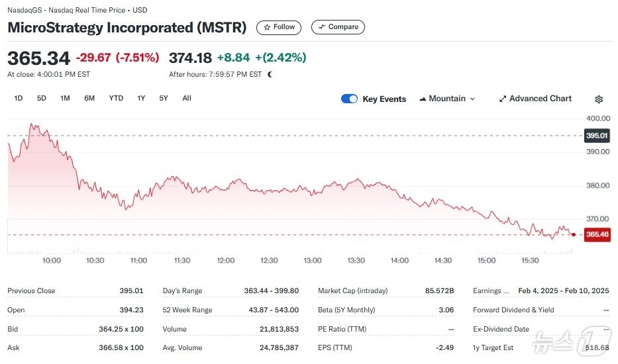Open chart settings gear icon
The width and height of the screenshot is (618, 364).
599,99
